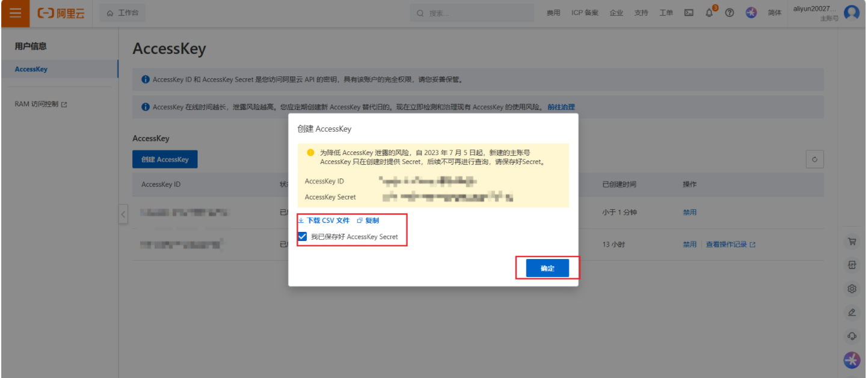868x378 pixels.
Task: Open the hamburger menu at top left
Action: [15, 13]
